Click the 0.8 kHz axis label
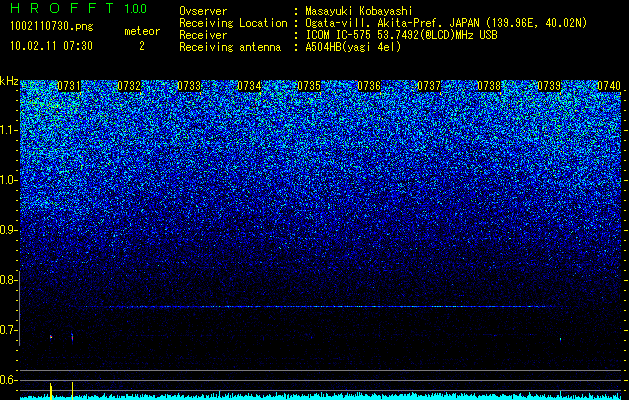This screenshot has width=629, height=400. (8, 280)
